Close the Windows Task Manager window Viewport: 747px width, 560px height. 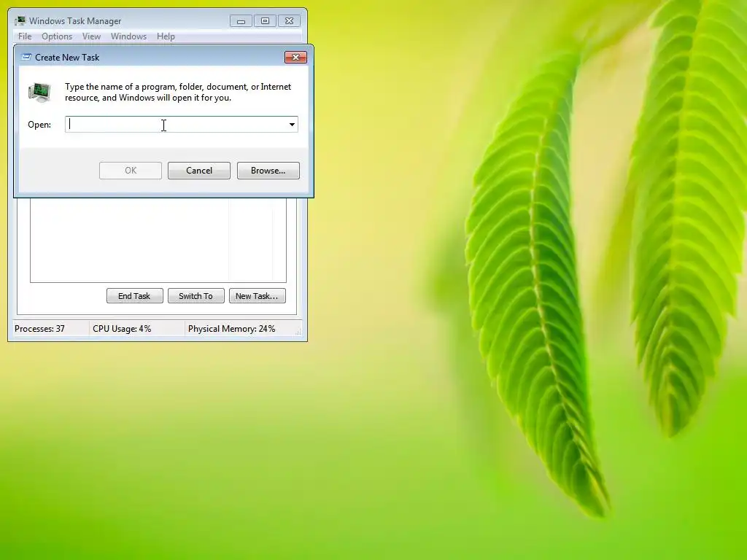[x=289, y=21]
